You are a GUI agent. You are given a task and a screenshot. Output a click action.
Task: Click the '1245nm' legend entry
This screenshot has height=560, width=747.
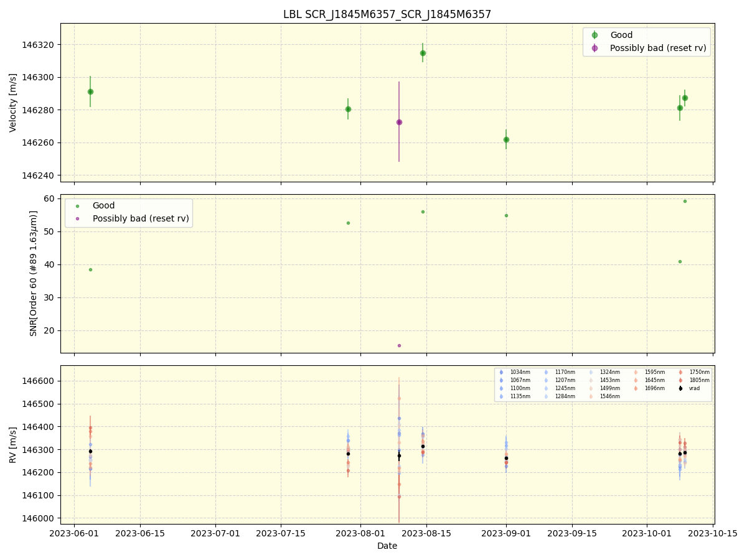click(565, 388)
